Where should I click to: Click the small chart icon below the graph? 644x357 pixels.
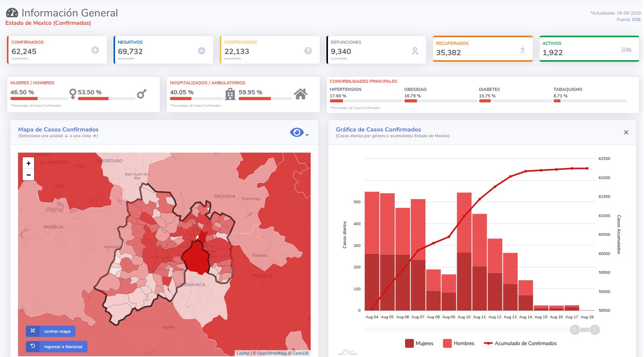pyautogui.click(x=348, y=352)
